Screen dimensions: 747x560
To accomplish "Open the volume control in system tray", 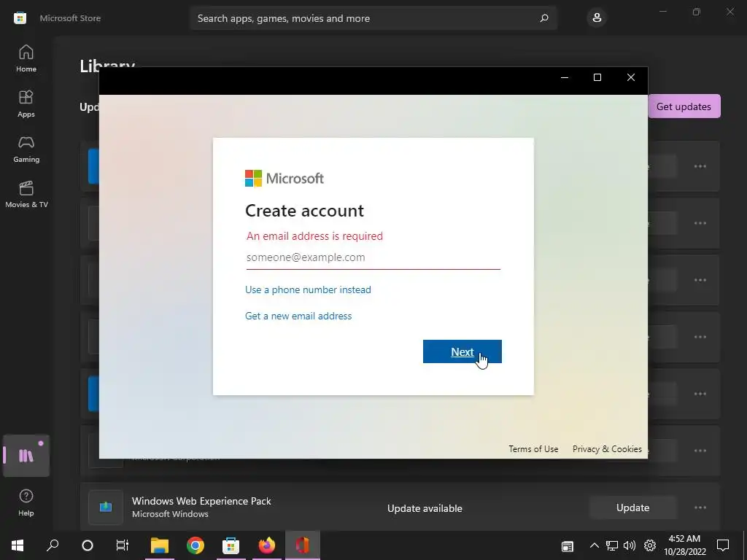I will point(630,545).
